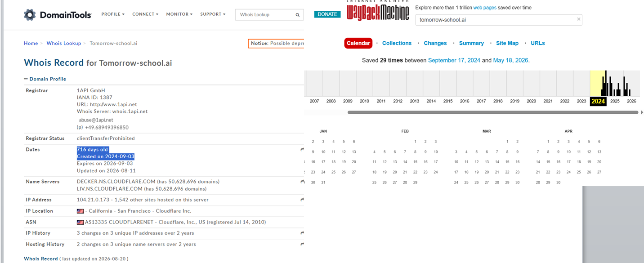The height and width of the screenshot is (263, 644).
Task: Click the Whois Record link at the bottom
Action: (x=41, y=259)
